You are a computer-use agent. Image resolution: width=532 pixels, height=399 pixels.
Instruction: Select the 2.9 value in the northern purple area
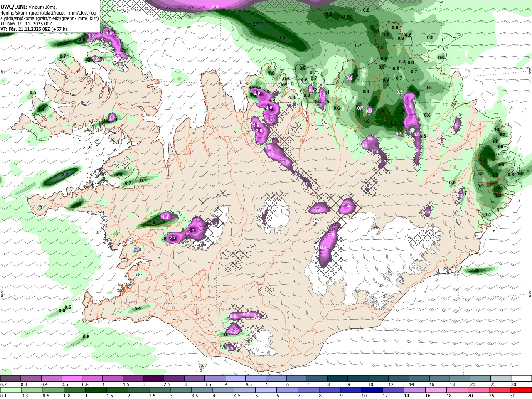point(256,93)
